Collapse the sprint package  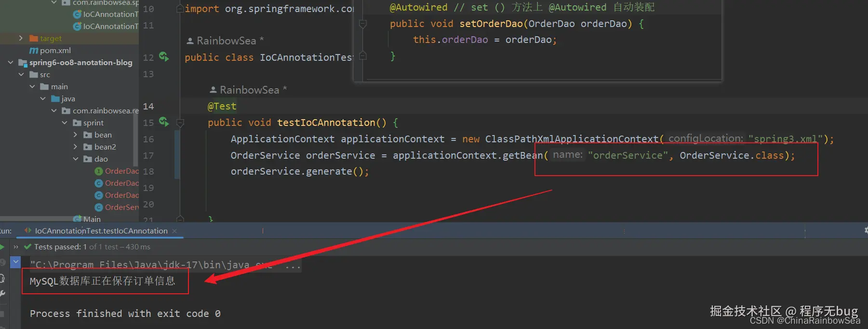65,123
